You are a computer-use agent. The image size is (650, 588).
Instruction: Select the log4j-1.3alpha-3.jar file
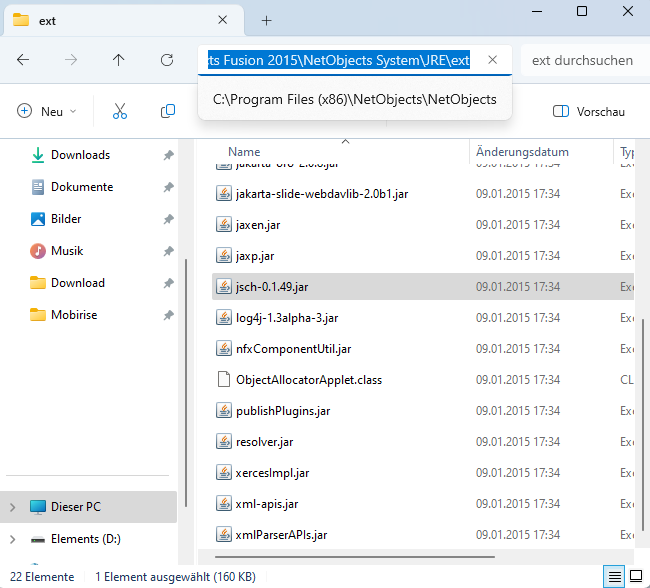[x=286, y=318]
